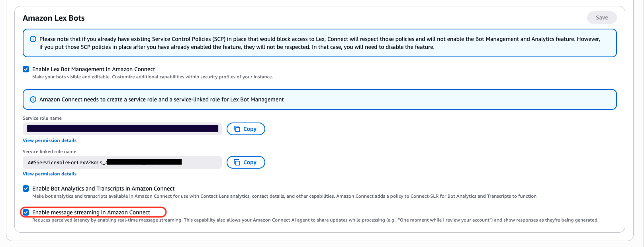The width and height of the screenshot is (644, 247).
Task: Click the checkmark in the Bot Analytics checkbox
Action: pyautogui.click(x=26, y=188)
